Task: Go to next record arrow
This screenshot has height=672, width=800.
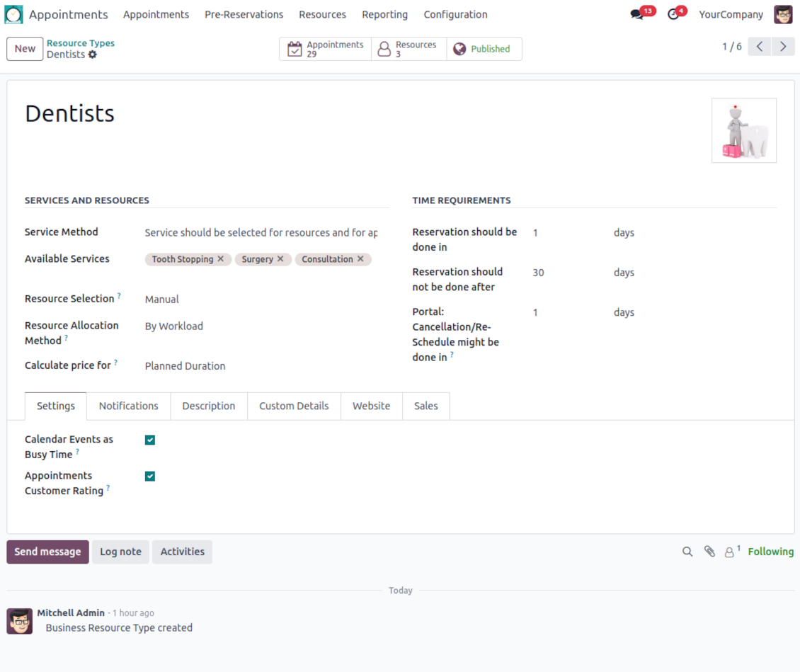Action: [783, 47]
